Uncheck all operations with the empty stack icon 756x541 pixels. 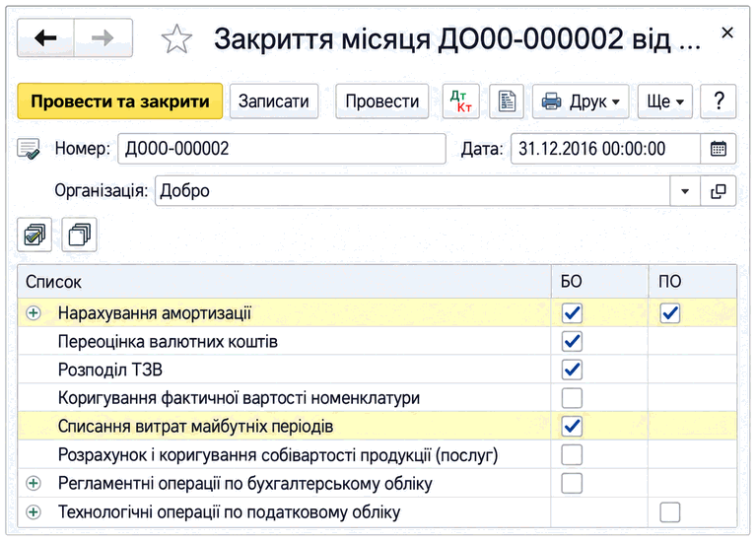tap(79, 235)
